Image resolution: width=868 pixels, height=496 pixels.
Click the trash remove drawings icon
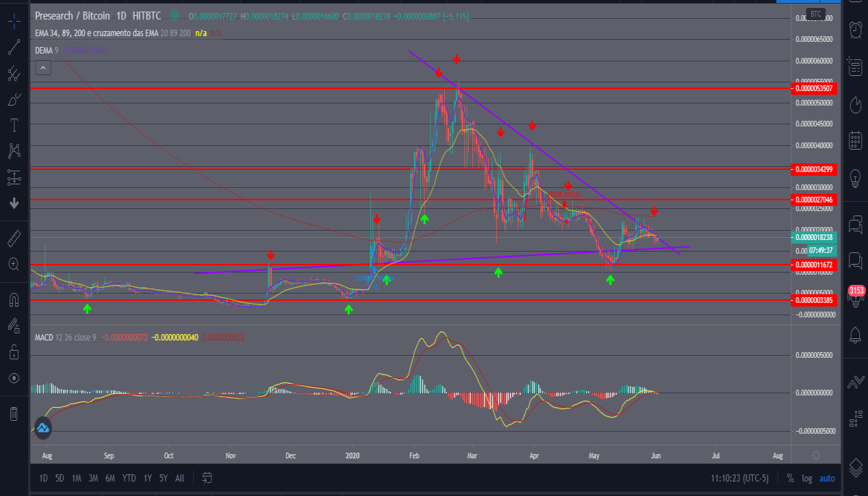pos(14,414)
